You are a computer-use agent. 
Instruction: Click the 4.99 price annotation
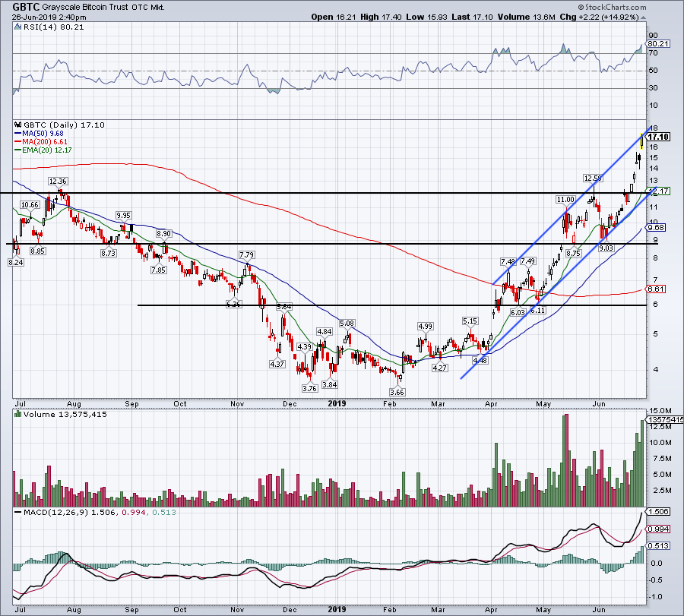point(426,326)
